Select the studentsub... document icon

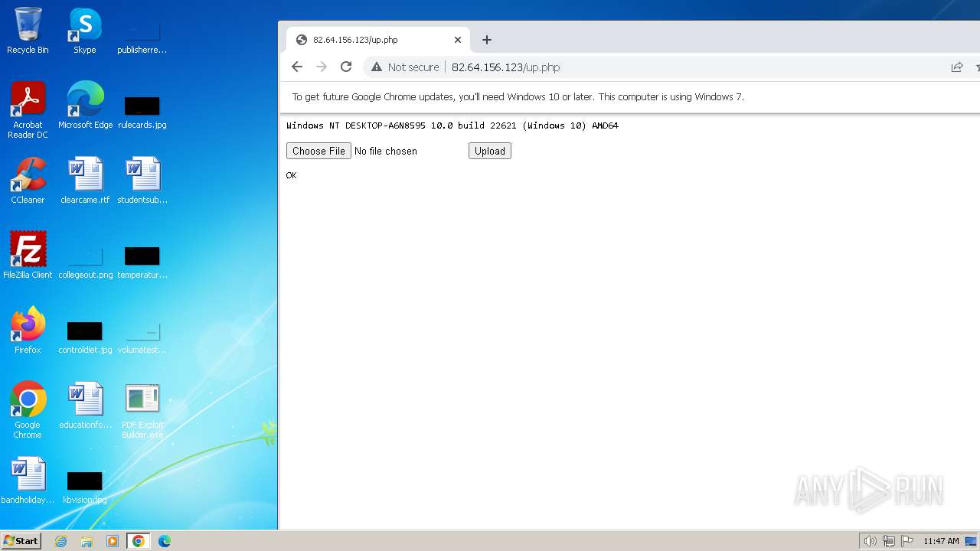point(142,181)
